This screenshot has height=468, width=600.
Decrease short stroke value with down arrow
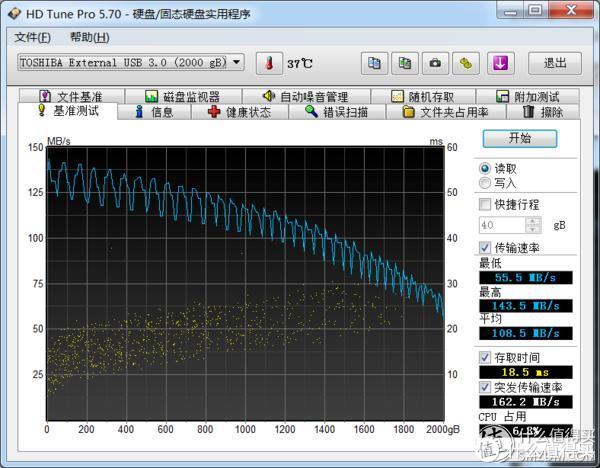tap(533, 229)
